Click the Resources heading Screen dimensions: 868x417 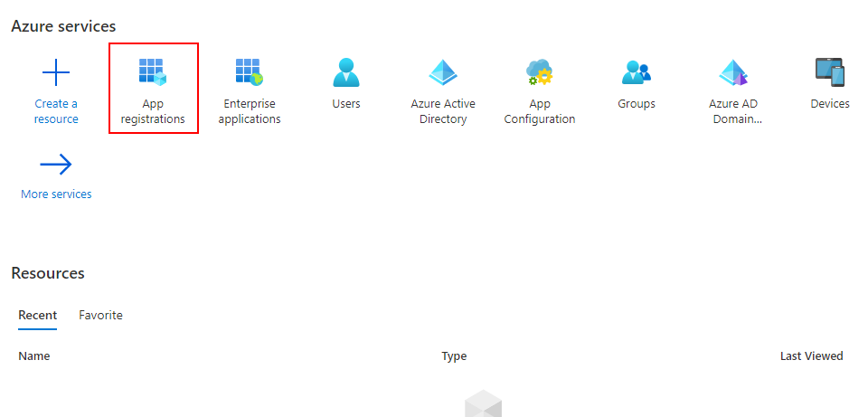[x=48, y=273]
